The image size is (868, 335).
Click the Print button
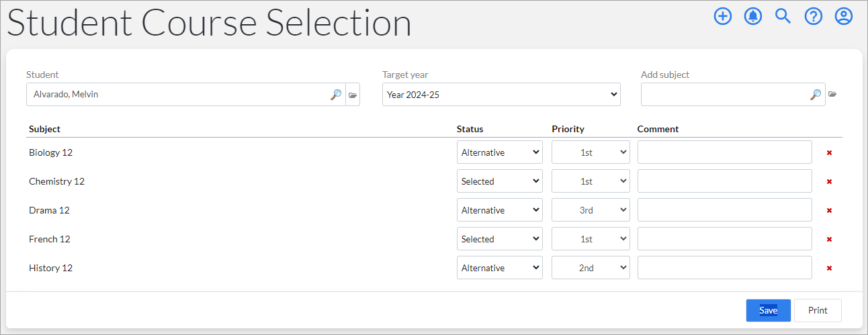(x=818, y=310)
